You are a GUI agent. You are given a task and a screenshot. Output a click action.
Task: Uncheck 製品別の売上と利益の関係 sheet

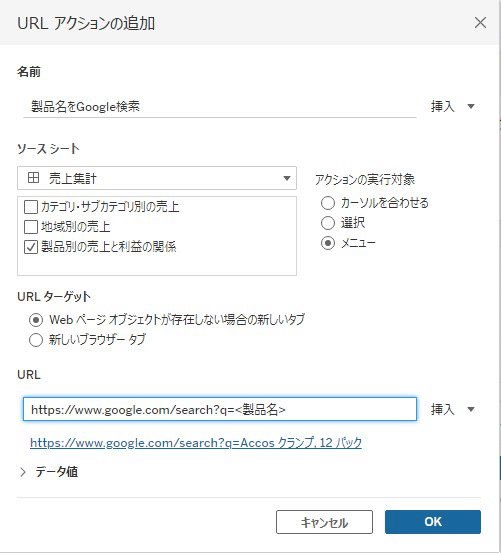31,247
